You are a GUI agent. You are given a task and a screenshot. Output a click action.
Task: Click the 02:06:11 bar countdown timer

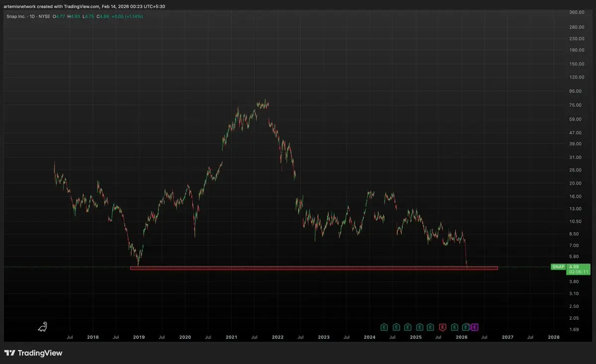pyautogui.click(x=579, y=272)
